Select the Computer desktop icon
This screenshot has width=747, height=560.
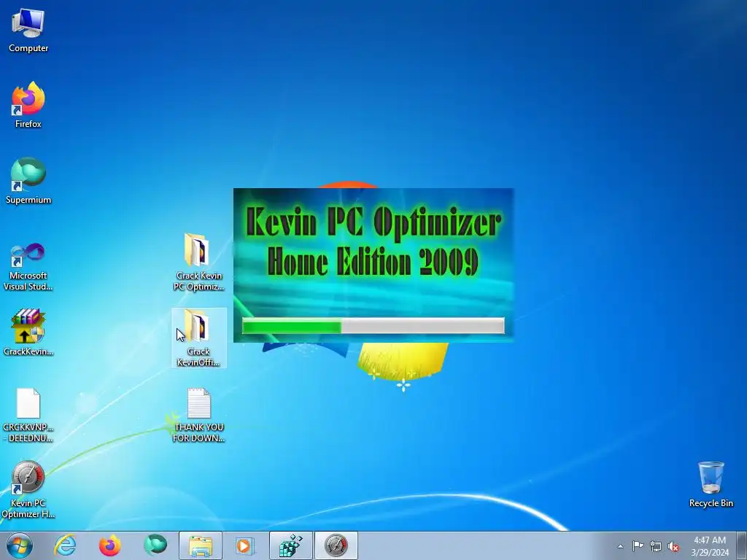28,31
